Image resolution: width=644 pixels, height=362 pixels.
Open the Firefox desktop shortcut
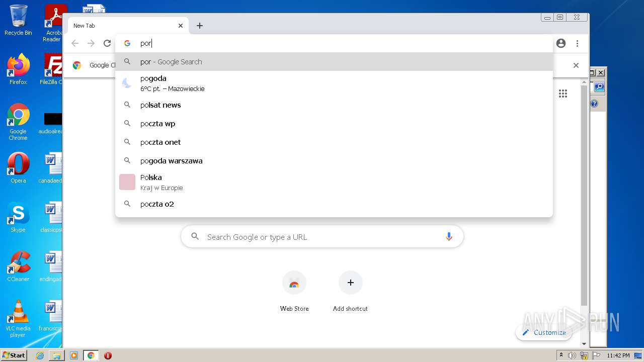point(18,69)
